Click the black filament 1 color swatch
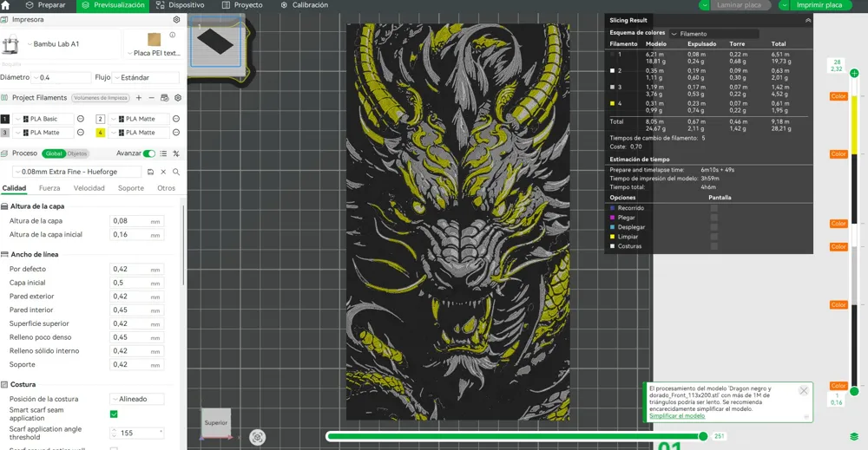 (5, 119)
